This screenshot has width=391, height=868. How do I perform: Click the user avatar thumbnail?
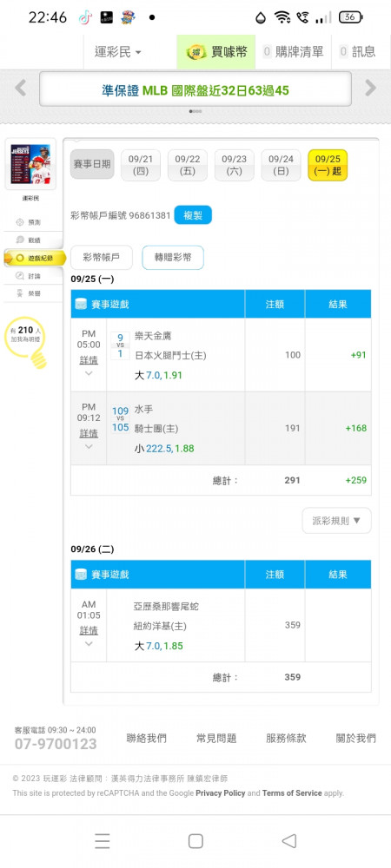click(x=30, y=164)
